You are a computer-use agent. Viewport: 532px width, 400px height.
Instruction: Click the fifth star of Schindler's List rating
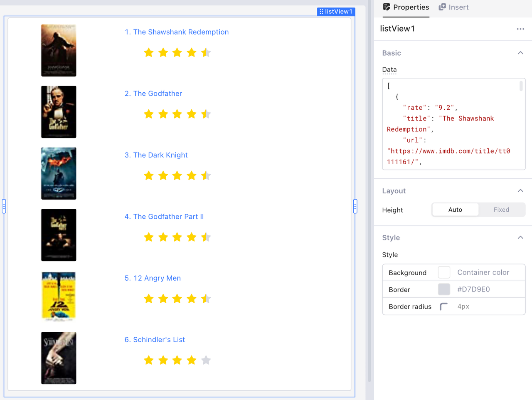[206, 360]
